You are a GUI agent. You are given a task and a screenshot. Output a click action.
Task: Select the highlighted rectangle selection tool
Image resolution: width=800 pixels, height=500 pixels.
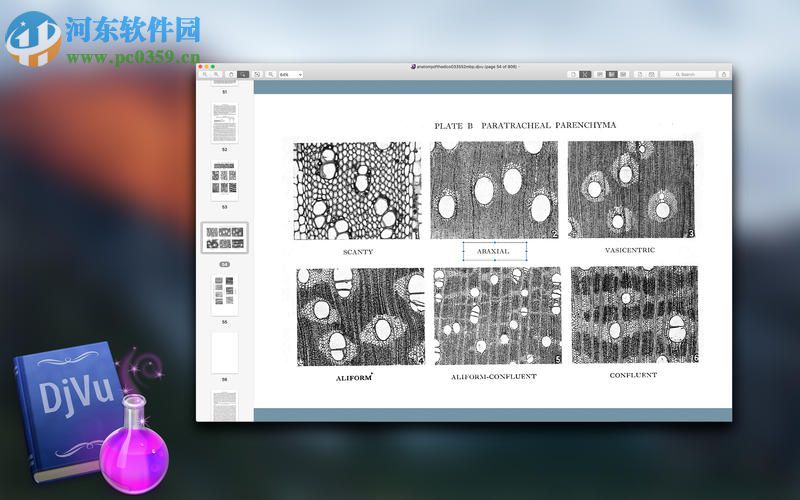pos(243,74)
